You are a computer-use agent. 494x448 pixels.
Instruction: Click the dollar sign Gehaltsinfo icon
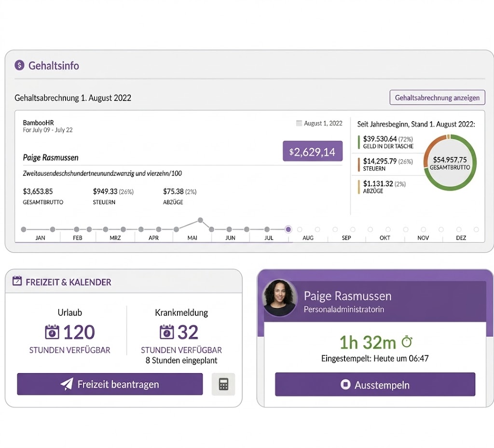coord(19,65)
